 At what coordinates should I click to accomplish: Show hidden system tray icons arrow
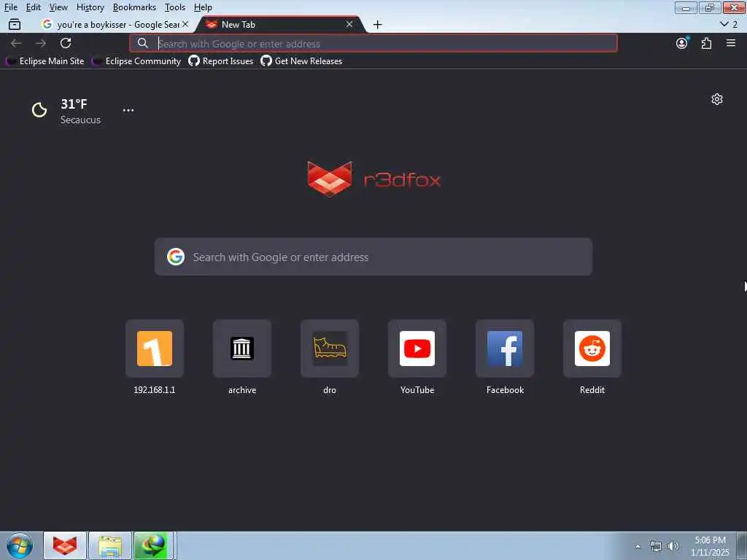click(638, 546)
